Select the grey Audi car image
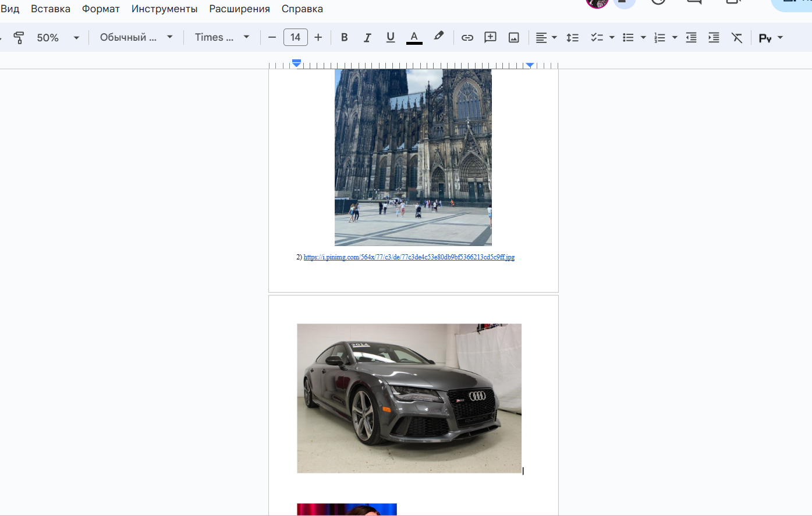The image size is (812, 516). click(409, 398)
